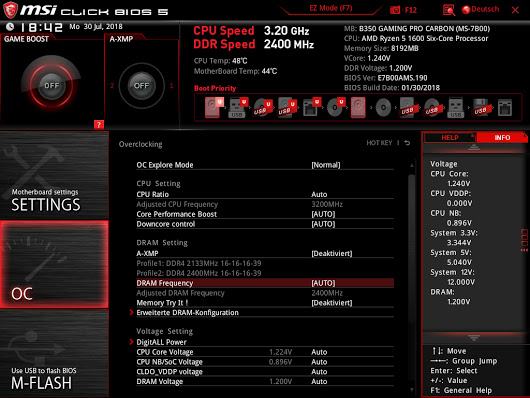Click the Adjusted CPU Frequency 3200MHz value

(x=327, y=204)
